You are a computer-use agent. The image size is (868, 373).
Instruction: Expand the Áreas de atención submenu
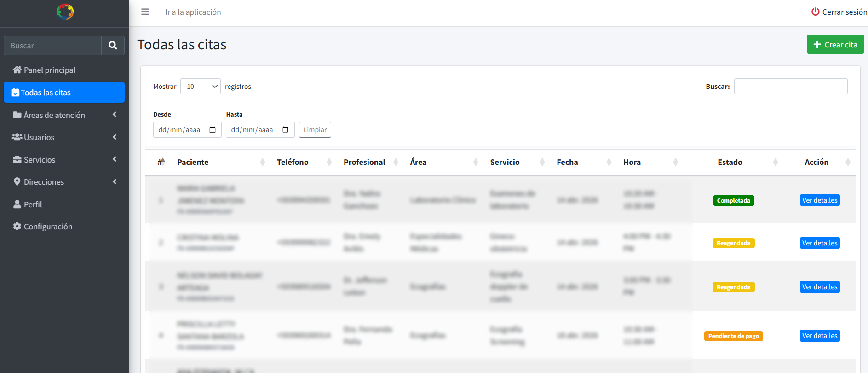click(64, 115)
